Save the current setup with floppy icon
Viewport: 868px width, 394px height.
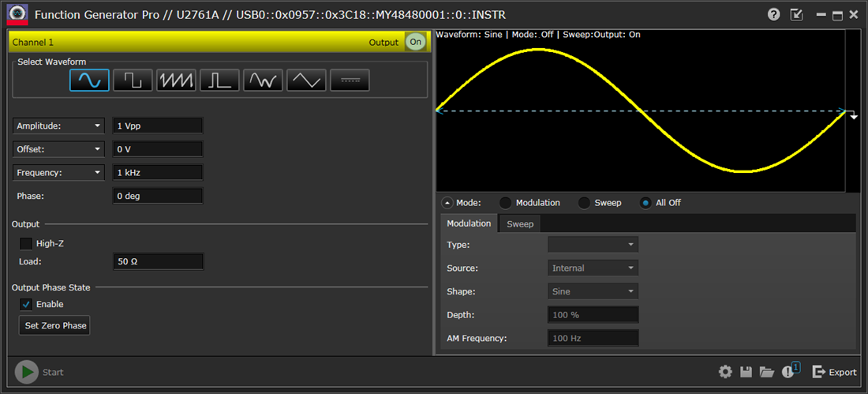[x=746, y=372]
